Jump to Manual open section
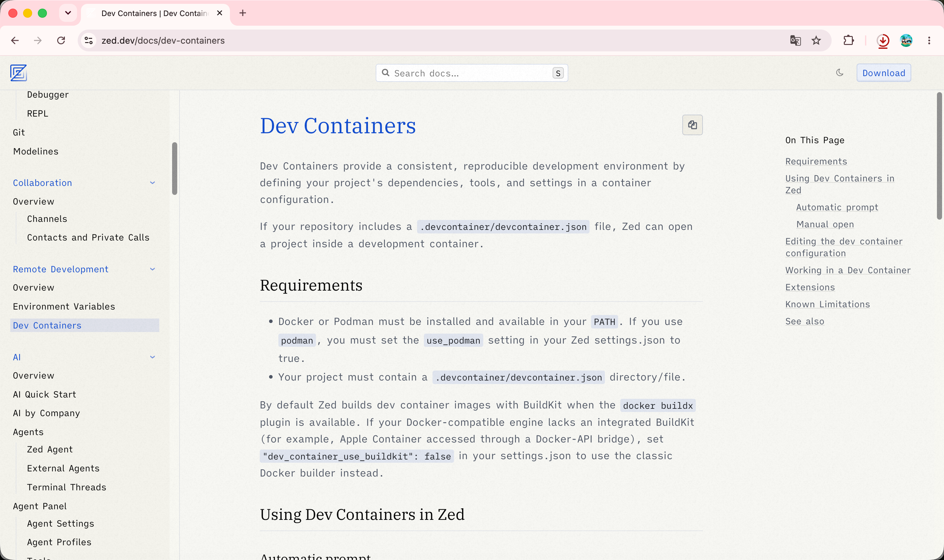The height and width of the screenshot is (560, 944). coord(825,224)
